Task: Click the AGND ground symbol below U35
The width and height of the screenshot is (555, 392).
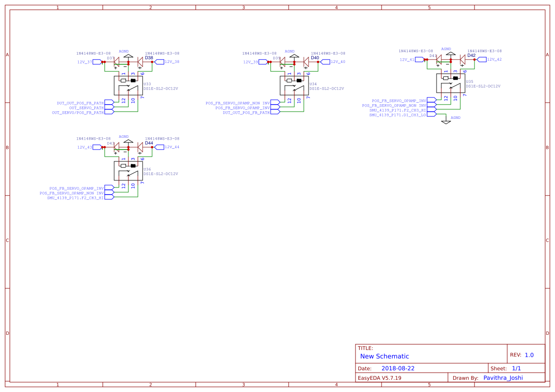Action: [x=446, y=122]
